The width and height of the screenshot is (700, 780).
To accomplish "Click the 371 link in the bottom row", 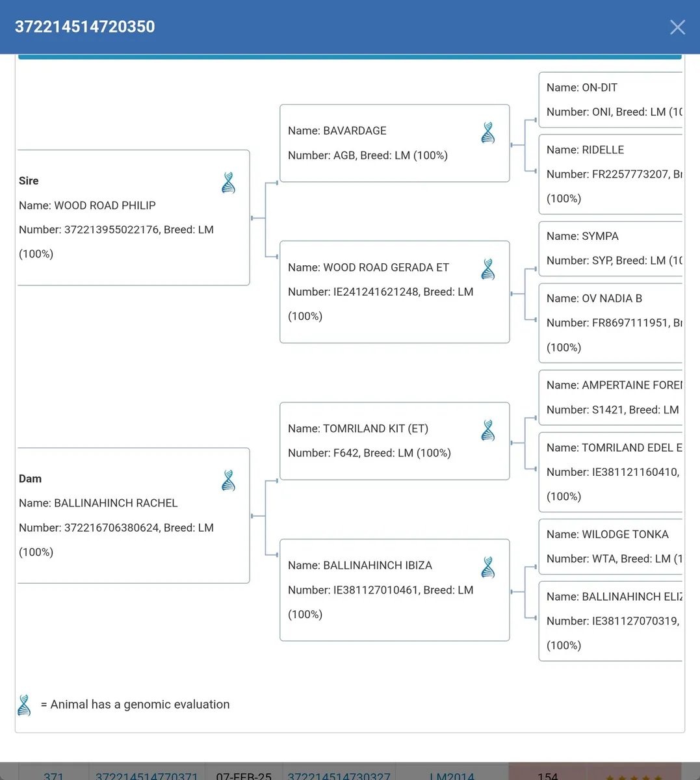I will point(53,776).
